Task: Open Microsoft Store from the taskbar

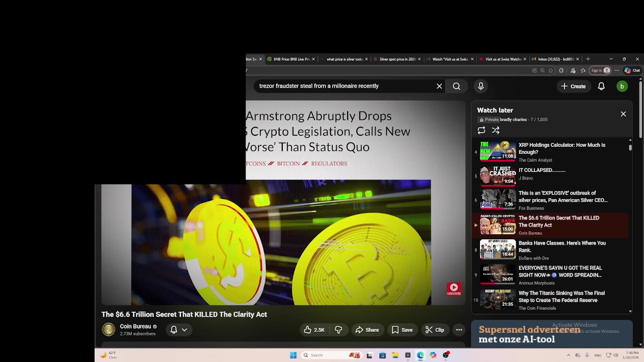Action: pyautogui.click(x=382, y=355)
